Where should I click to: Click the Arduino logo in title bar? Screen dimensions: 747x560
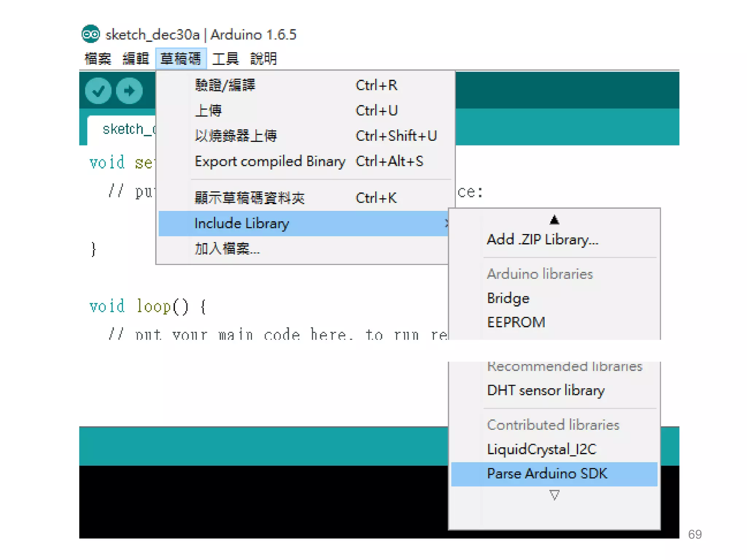coord(90,34)
